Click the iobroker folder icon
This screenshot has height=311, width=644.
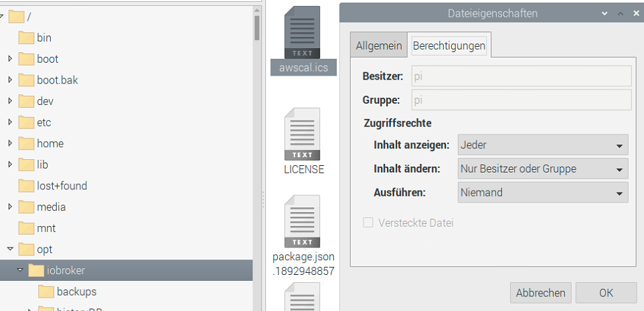click(x=37, y=270)
